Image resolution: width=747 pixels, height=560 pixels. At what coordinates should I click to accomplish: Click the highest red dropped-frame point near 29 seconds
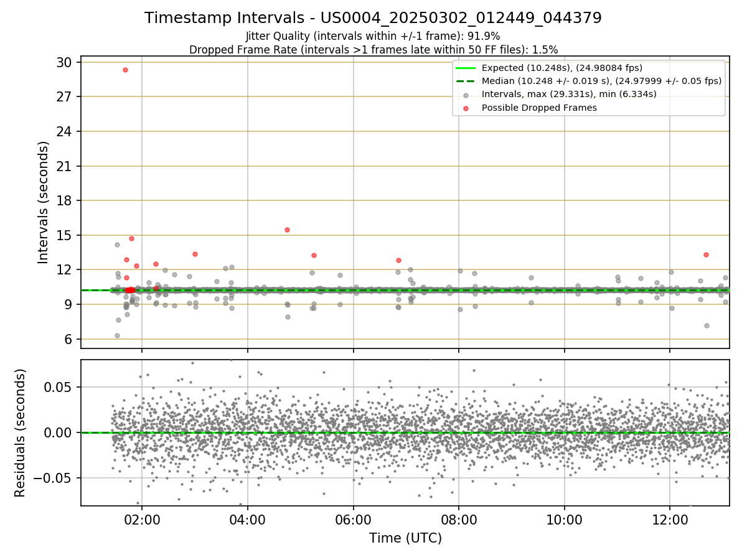[125, 70]
